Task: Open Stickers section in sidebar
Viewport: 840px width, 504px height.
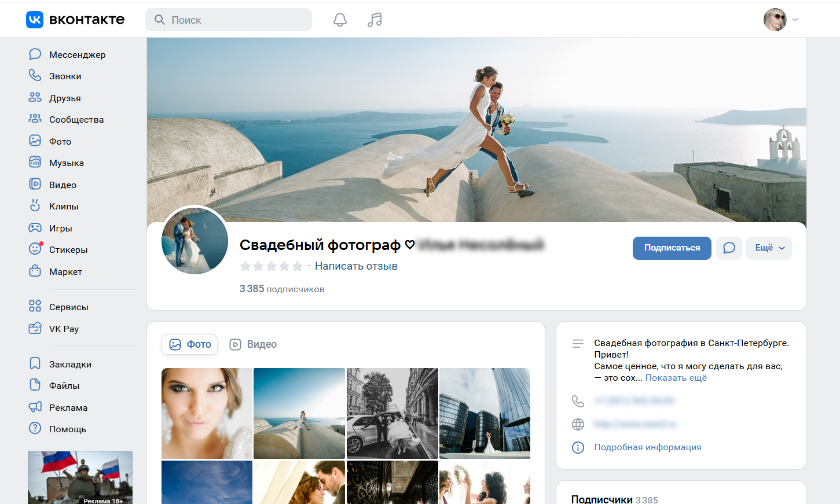Action: point(68,250)
